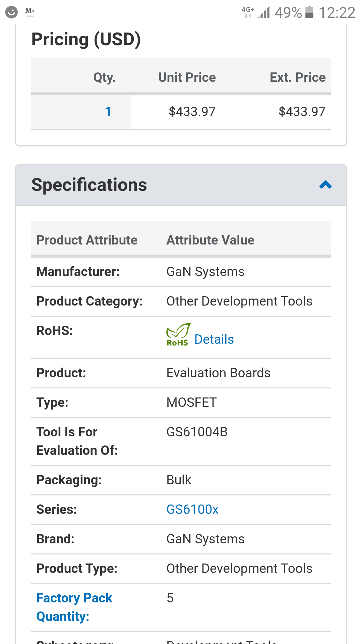This screenshot has width=362, height=644.
Task: Select Other Development Tools category value
Action: click(239, 301)
